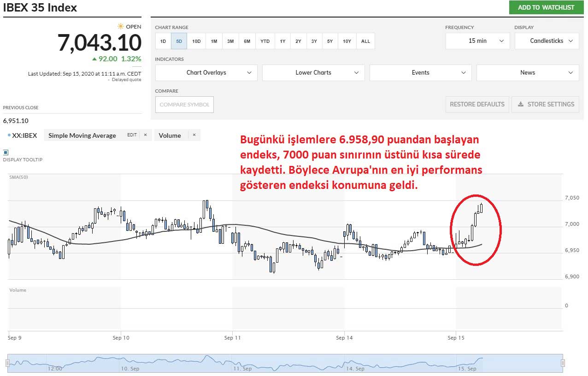Click the Last Updated timestamp text
This screenshot has height=376, width=588.
(85, 74)
